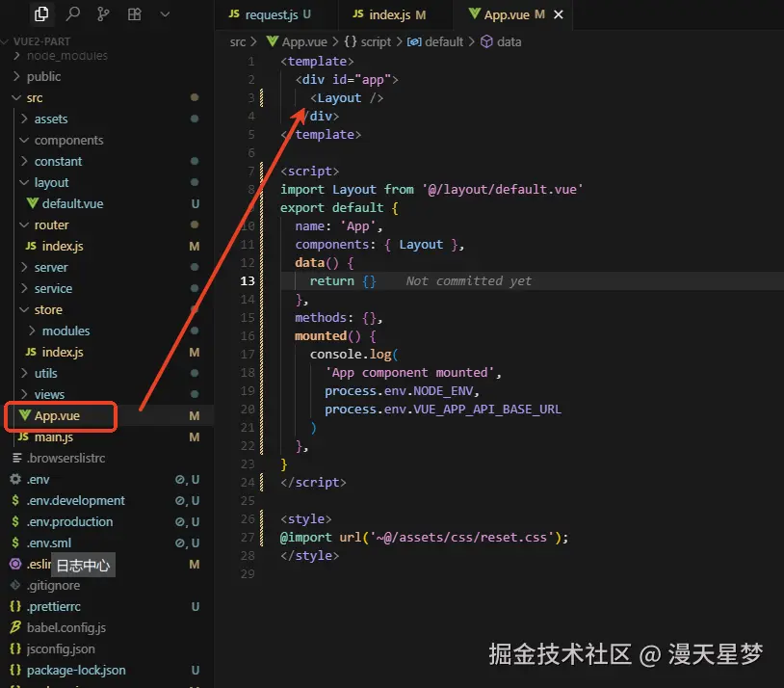This screenshot has width=784, height=688.
Task: Expand the service folder
Action: coord(53,289)
